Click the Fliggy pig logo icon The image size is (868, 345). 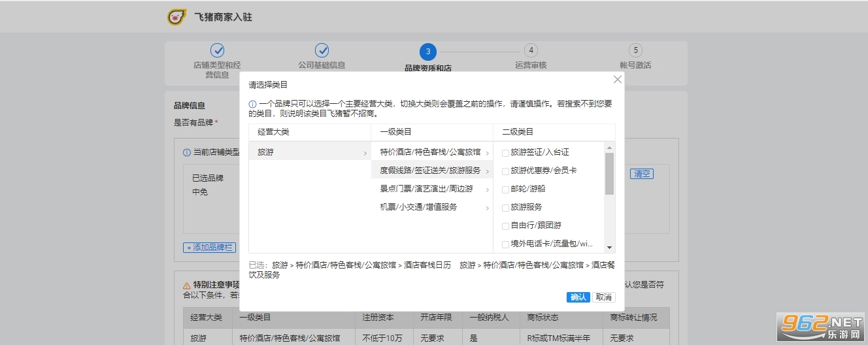(176, 17)
